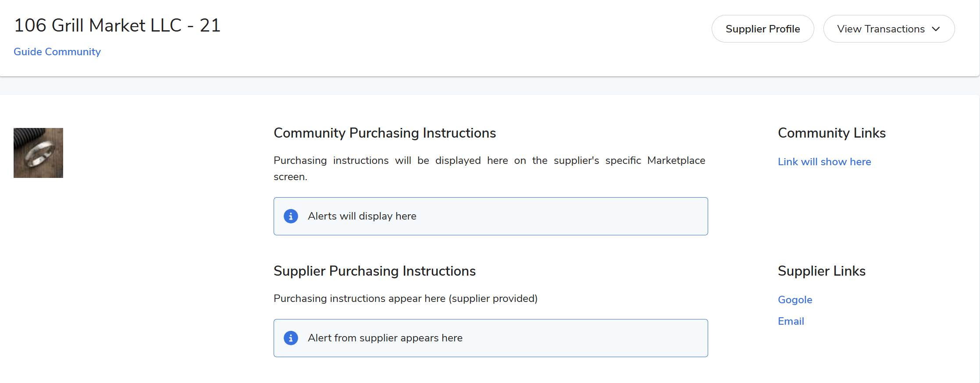Screen dimensions: 980x383
Task: Click the supplier provided purchasing instructions text
Action: pyautogui.click(x=405, y=298)
